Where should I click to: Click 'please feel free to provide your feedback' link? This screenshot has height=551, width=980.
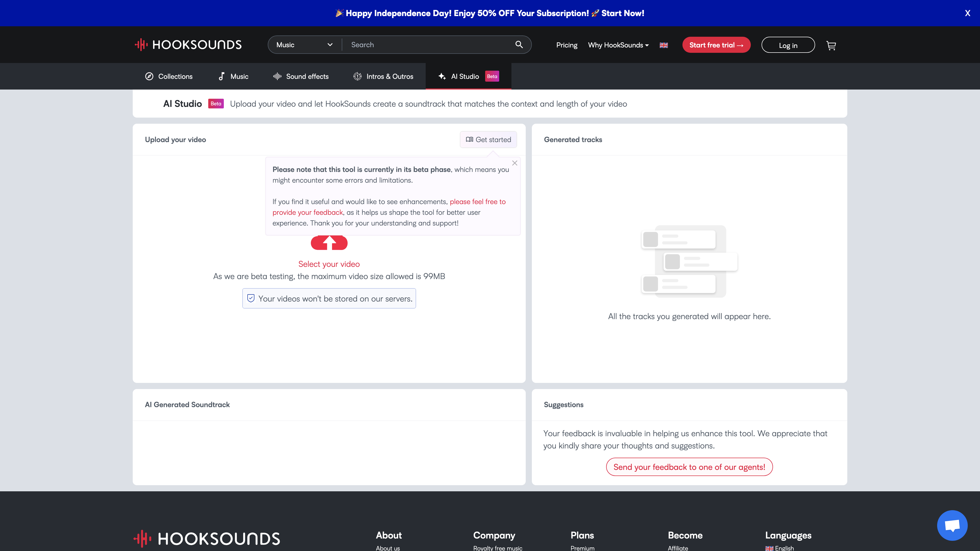[389, 207]
